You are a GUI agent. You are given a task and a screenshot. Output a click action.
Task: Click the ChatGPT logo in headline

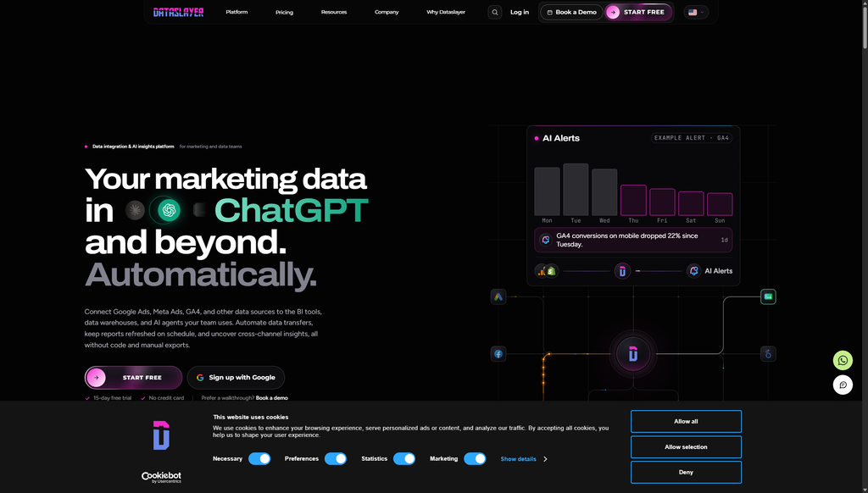pos(169,210)
